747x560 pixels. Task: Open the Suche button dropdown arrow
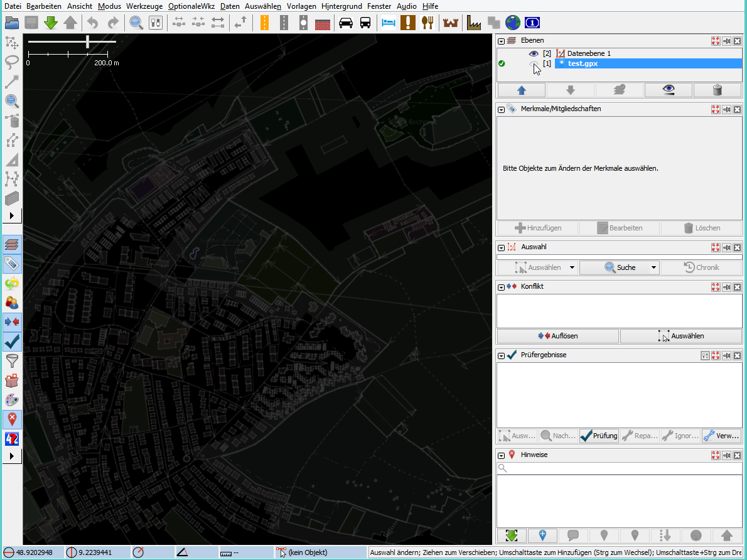pos(653,268)
